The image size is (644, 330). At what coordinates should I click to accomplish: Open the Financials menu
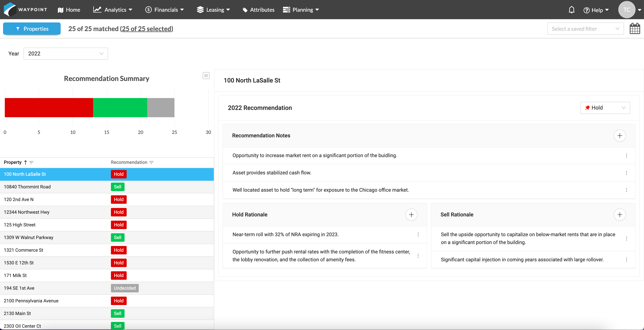164,10
